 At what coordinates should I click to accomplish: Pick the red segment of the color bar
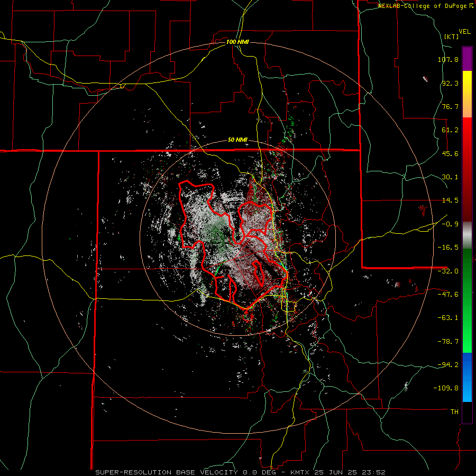pyautogui.click(x=467, y=169)
